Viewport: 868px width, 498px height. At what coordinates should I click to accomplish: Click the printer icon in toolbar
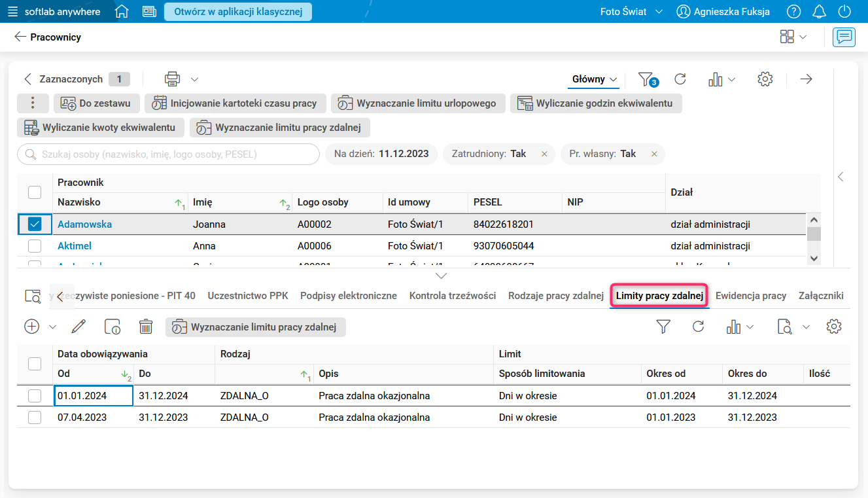click(172, 79)
